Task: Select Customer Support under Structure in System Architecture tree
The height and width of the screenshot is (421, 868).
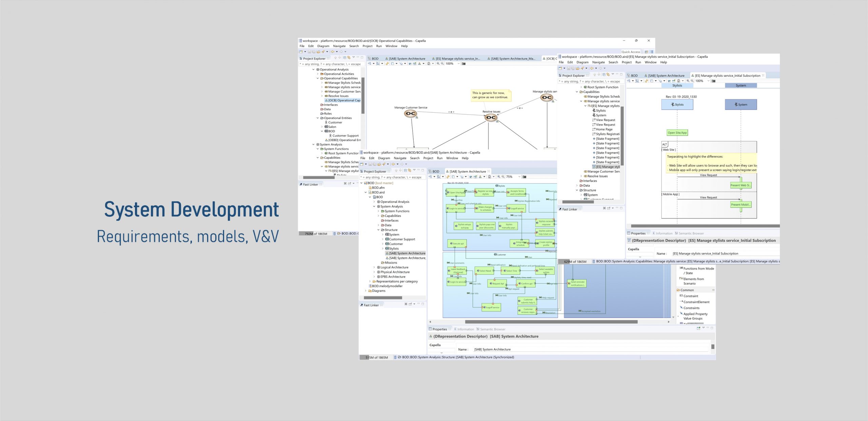Action: pyautogui.click(x=400, y=239)
